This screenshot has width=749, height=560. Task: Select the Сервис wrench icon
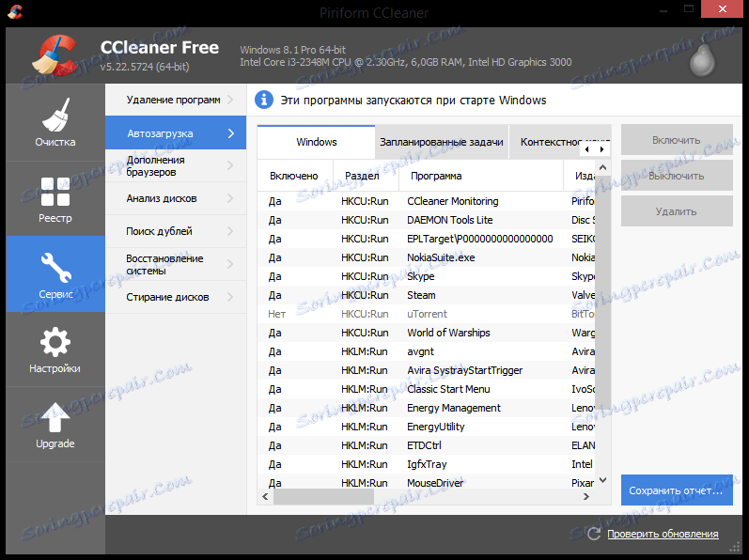coord(55,267)
